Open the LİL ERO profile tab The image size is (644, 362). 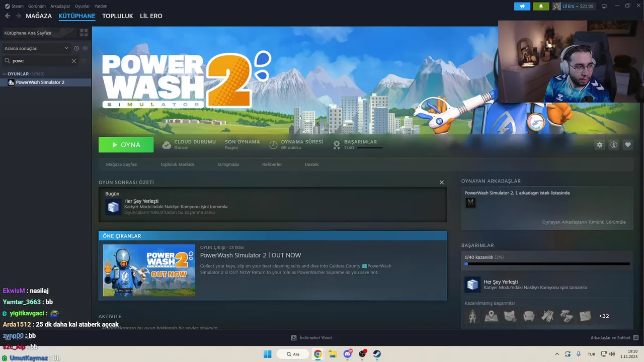[x=151, y=16]
